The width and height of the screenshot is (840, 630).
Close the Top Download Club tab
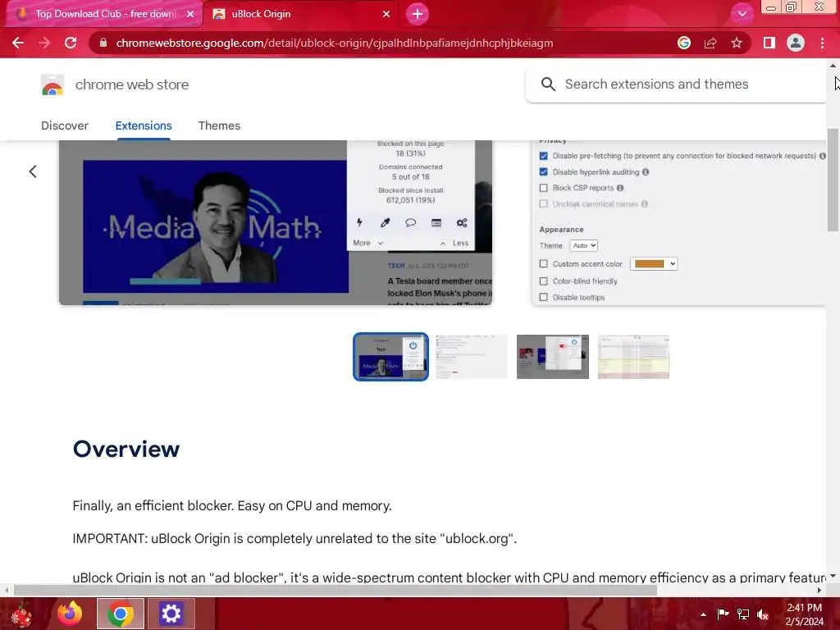coord(190,14)
